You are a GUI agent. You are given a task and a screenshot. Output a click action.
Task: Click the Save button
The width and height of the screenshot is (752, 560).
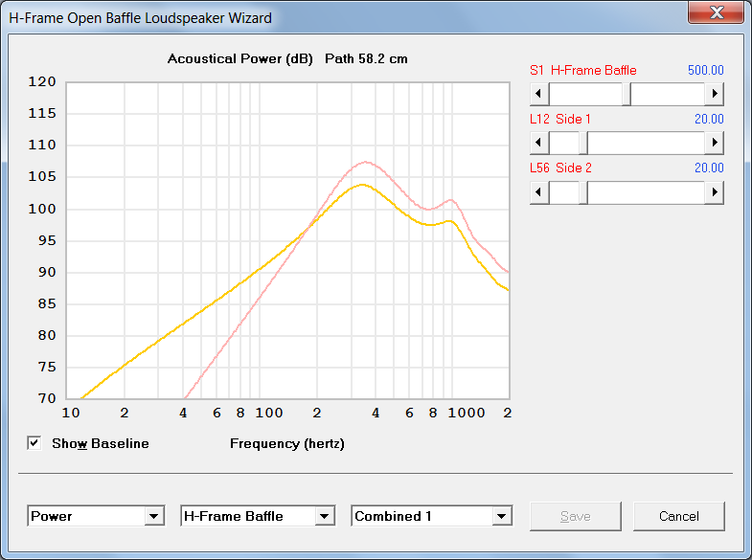575,516
